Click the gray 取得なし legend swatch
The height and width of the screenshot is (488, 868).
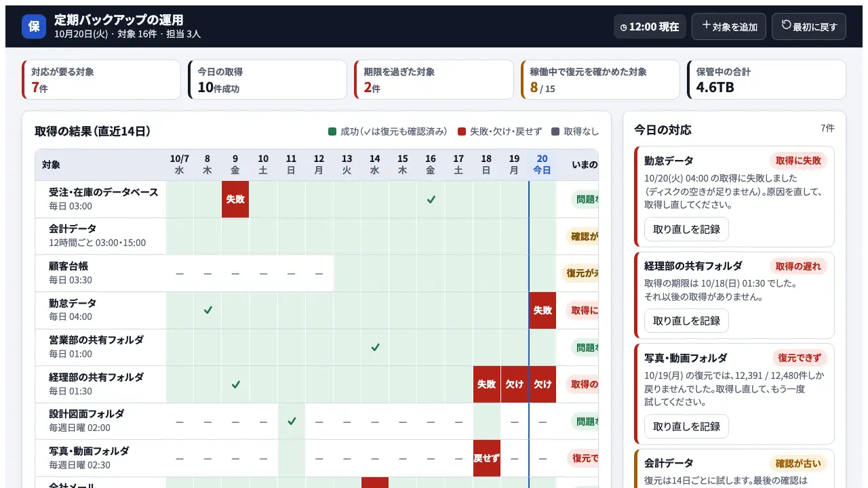coord(555,131)
